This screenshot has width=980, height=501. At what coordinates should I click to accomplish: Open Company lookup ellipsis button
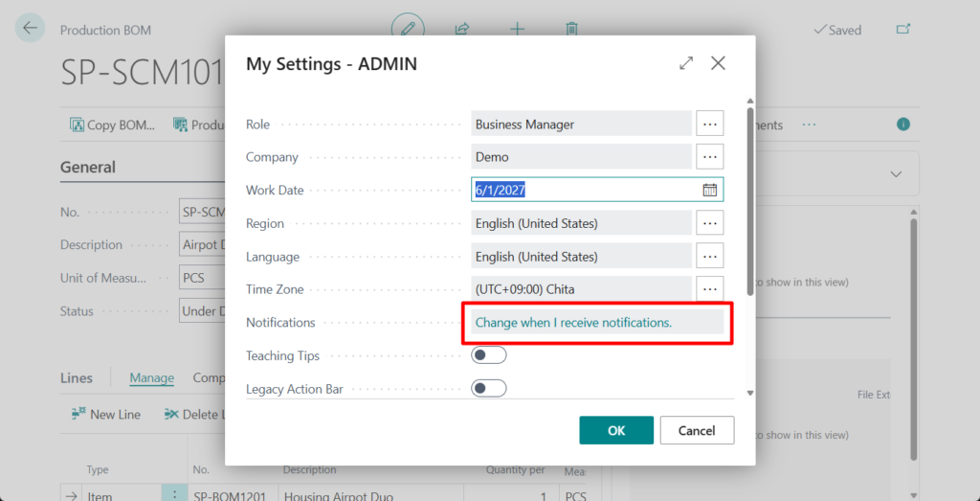point(709,157)
